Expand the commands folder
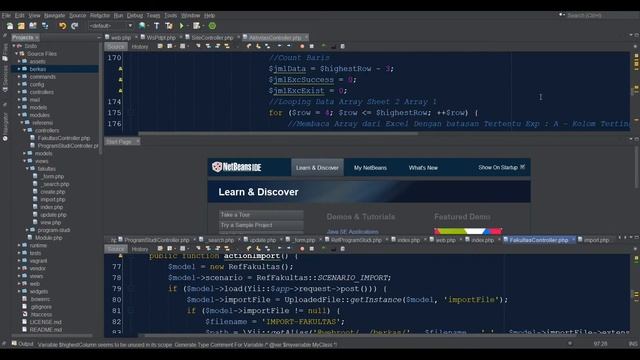The image size is (640, 360). (19, 77)
